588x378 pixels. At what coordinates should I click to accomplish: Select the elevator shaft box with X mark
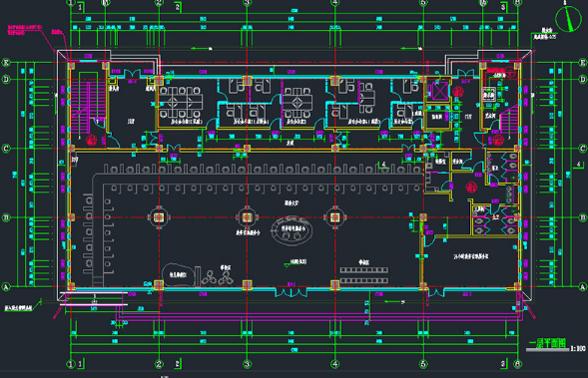(x=440, y=91)
